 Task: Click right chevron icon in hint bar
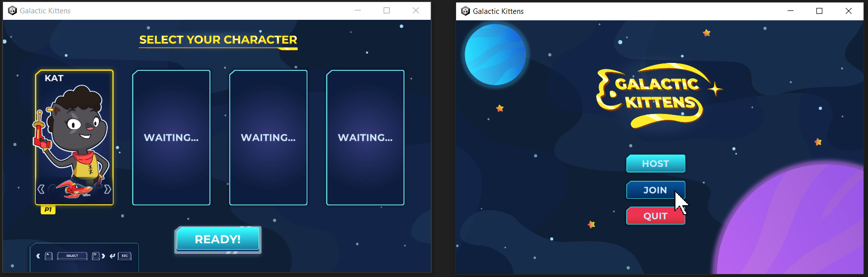(103, 256)
